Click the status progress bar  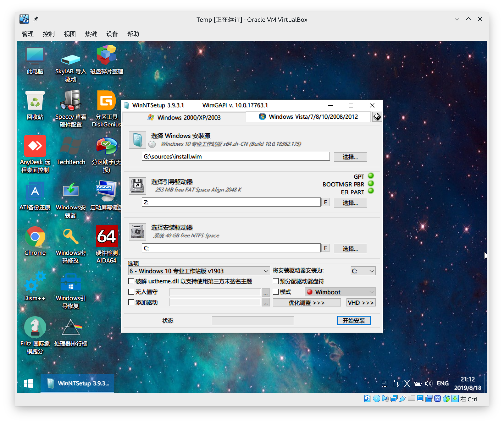[x=253, y=321]
